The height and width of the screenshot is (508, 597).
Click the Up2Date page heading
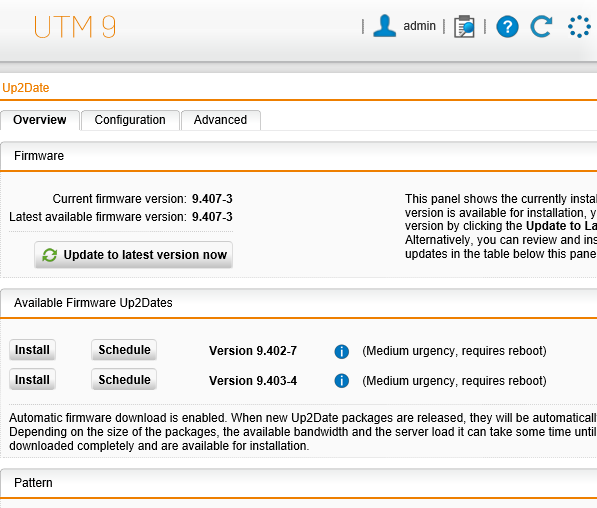tap(26, 88)
